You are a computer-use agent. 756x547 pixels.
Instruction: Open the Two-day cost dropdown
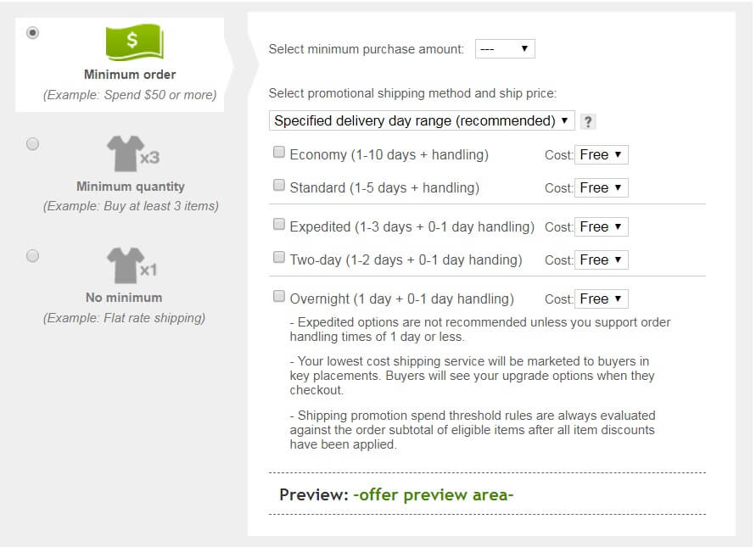[602, 260]
